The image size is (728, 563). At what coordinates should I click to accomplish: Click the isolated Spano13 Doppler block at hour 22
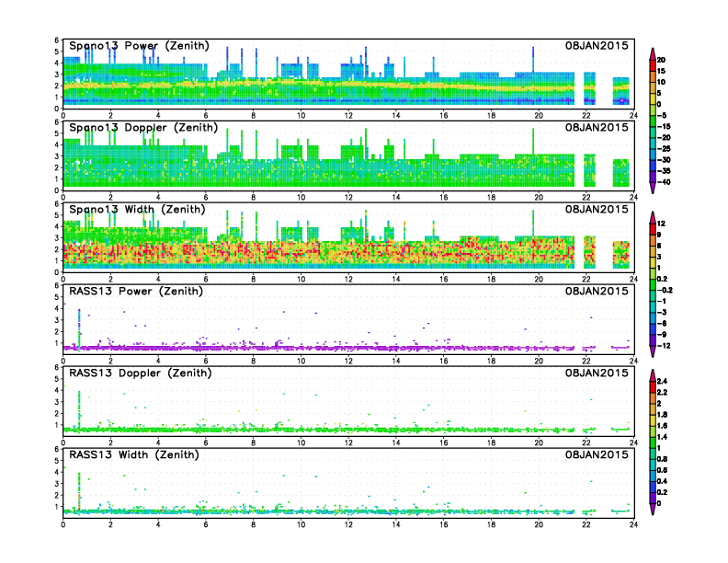589,170
